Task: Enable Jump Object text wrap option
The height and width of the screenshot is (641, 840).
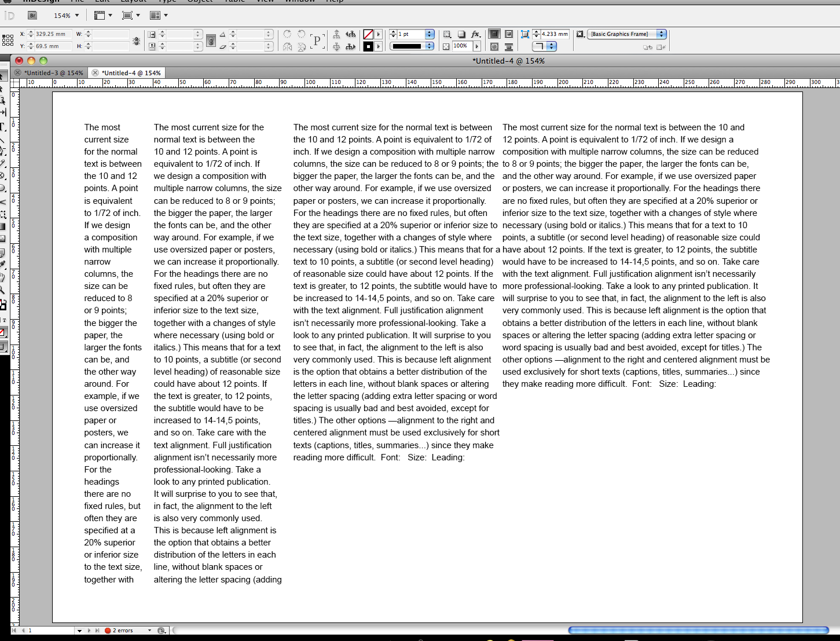Action: 509,47
